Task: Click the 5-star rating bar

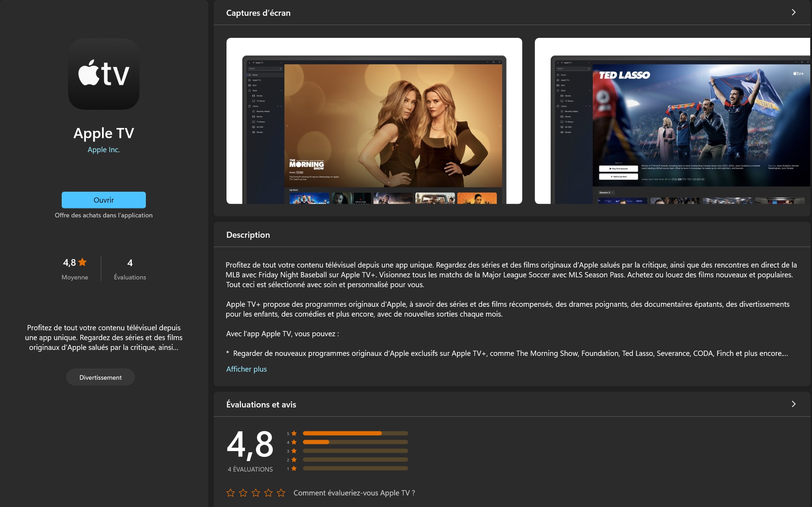Action: 355,433
